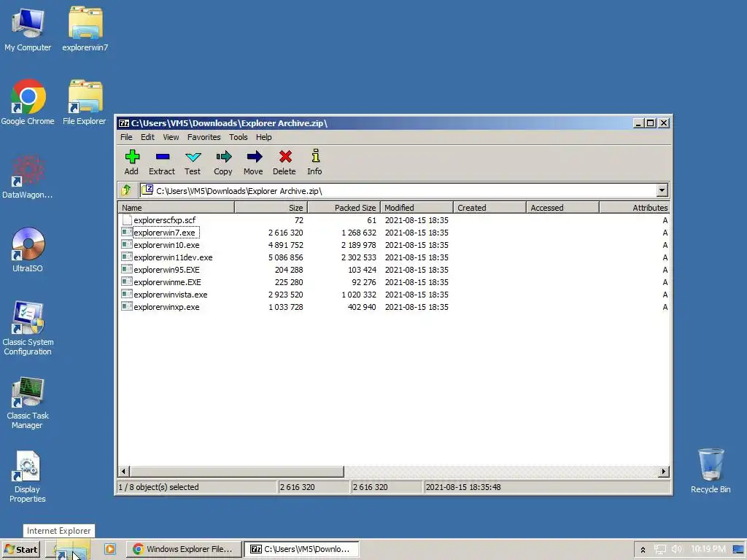Click size value 4 891 752

(x=285, y=245)
